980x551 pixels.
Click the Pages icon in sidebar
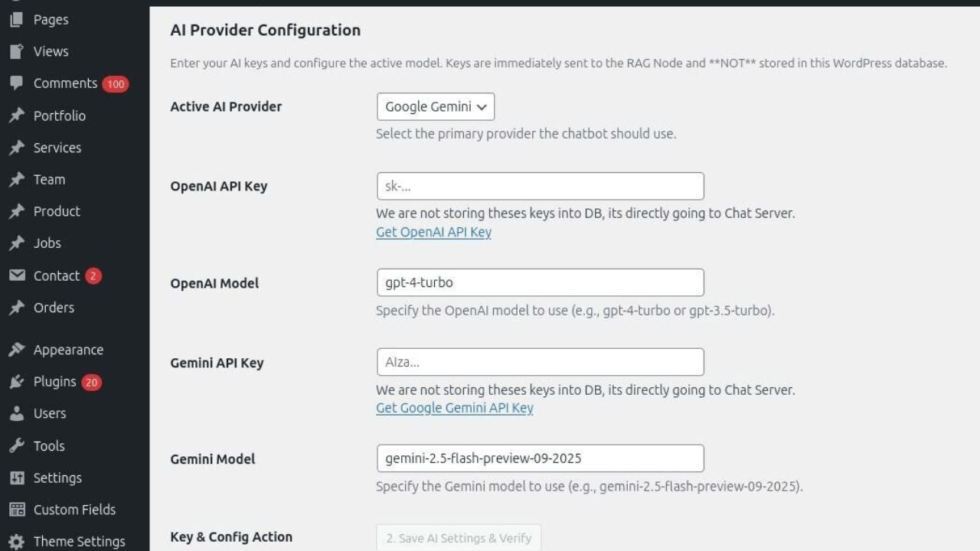[17, 20]
